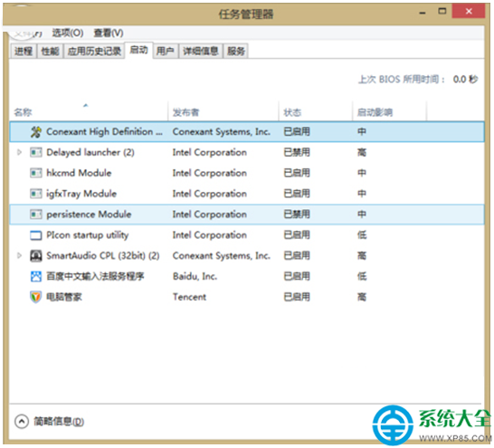Click the persistence Module row icon
The height and width of the screenshot is (448, 494).
click(x=36, y=214)
